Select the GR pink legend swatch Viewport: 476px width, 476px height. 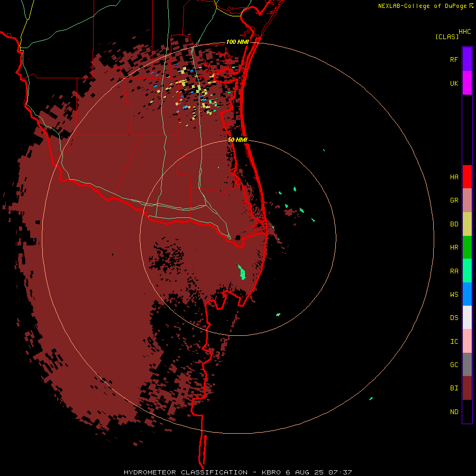tap(467, 200)
